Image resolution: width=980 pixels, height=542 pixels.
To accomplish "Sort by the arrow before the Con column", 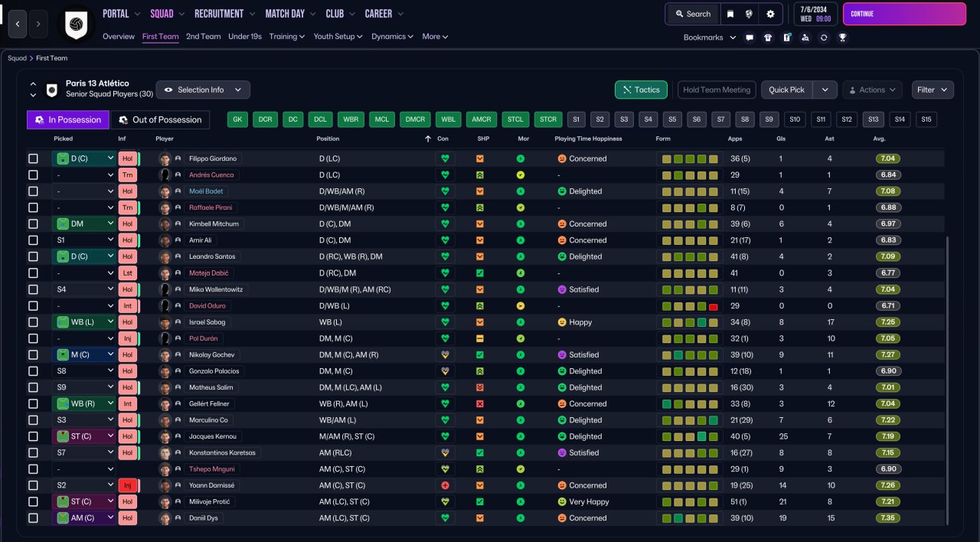I will point(428,139).
